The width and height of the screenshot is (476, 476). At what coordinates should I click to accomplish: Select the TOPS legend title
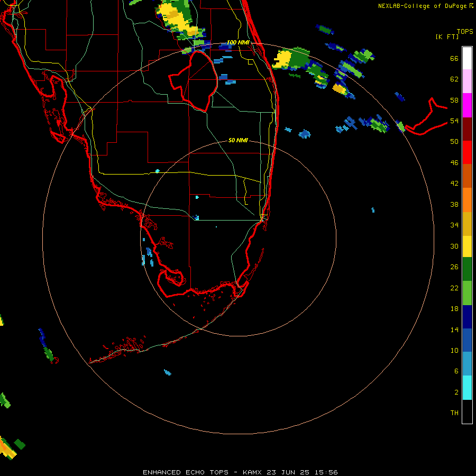click(x=465, y=31)
